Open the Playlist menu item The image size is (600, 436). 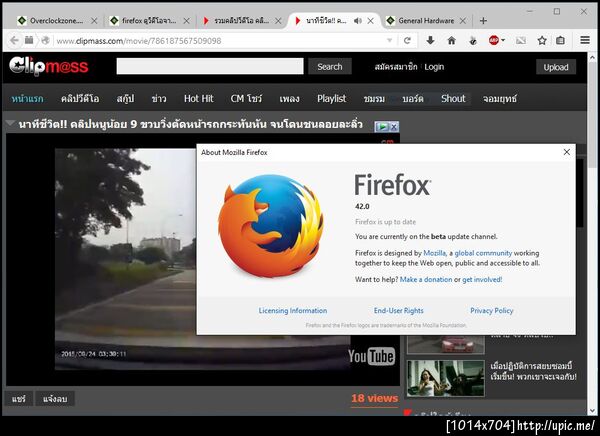pyautogui.click(x=331, y=99)
